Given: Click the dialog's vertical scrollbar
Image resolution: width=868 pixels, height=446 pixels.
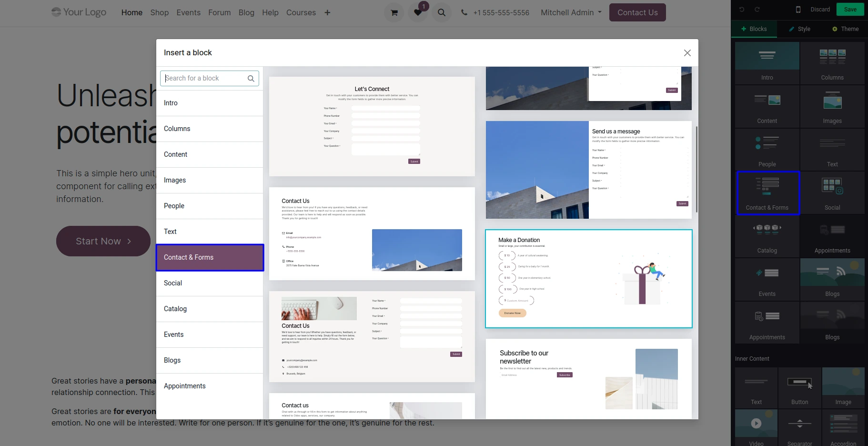Looking at the screenshot, I should (696, 169).
